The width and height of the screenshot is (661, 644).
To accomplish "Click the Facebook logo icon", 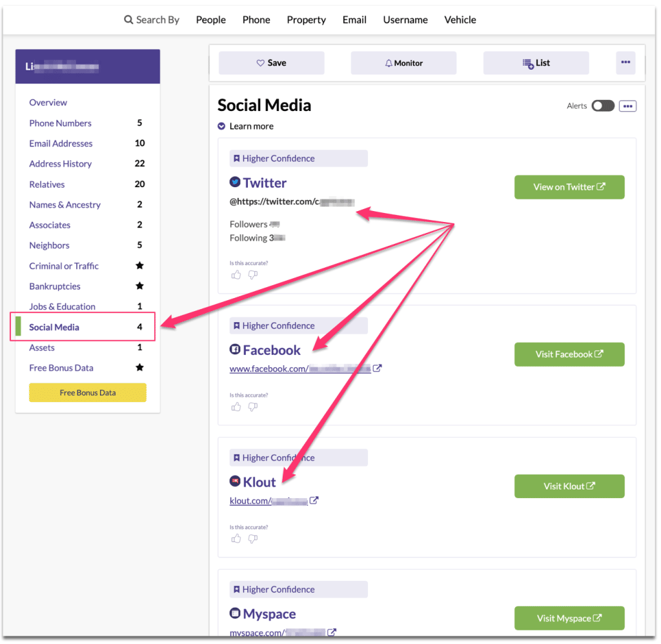I will click(x=235, y=349).
